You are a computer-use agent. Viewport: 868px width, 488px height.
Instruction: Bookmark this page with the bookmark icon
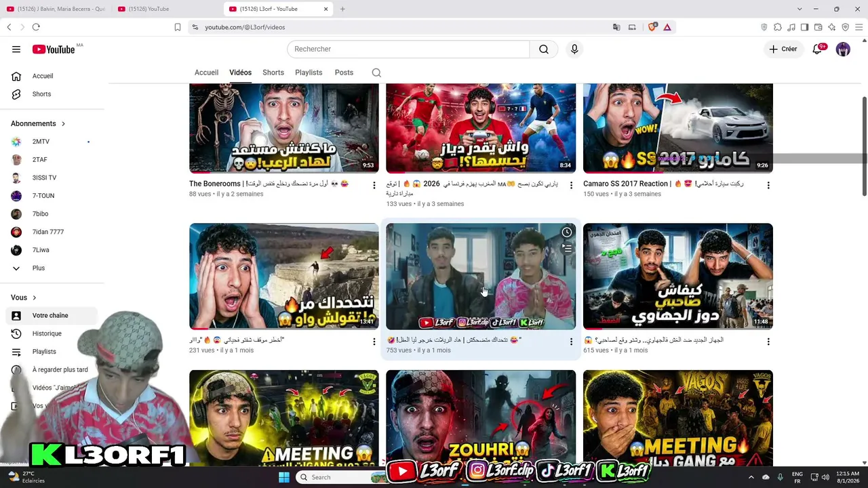[178, 27]
